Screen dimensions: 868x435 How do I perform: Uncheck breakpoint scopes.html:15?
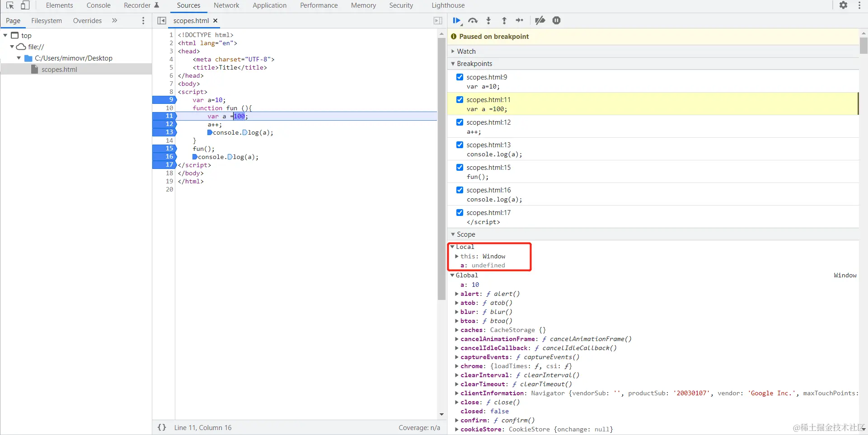click(460, 167)
